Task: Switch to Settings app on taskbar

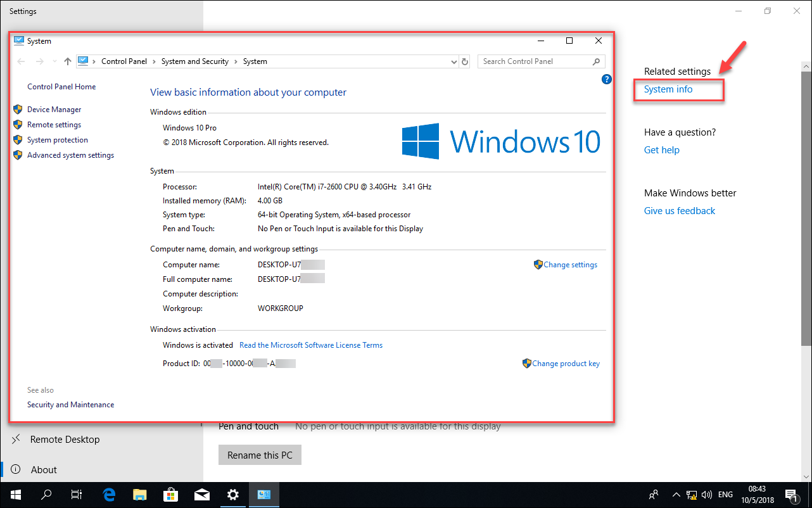Action: [233, 495]
